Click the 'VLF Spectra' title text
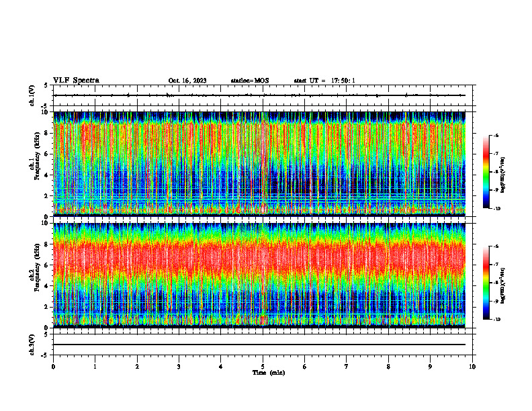 pyautogui.click(x=76, y=81)
